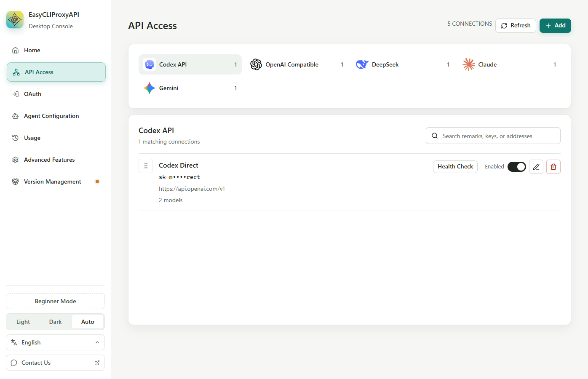The width and height of the screenshot is (588, 379).
Task: Toggle the Enabled switch for Codex Direct
Action: tap(517, 167)
